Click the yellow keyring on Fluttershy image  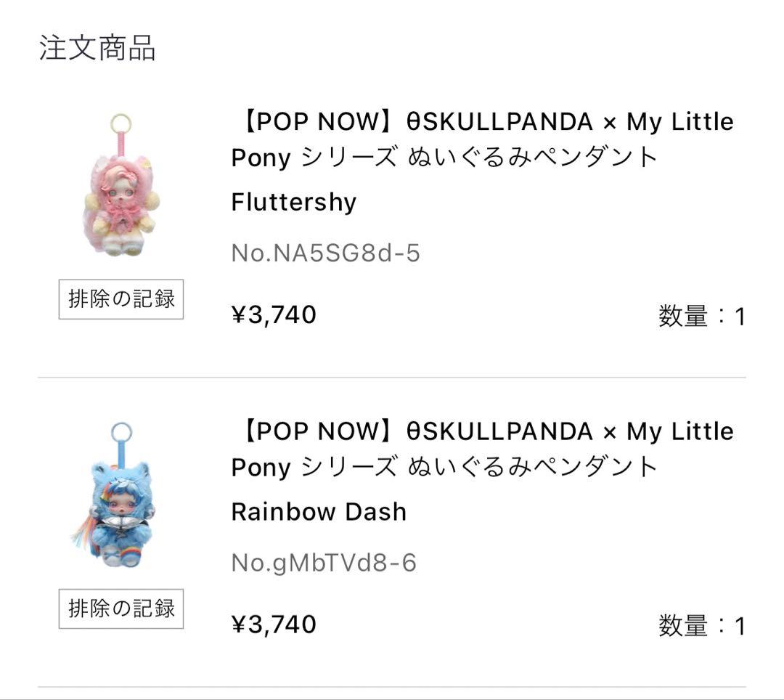coord(121,123)
